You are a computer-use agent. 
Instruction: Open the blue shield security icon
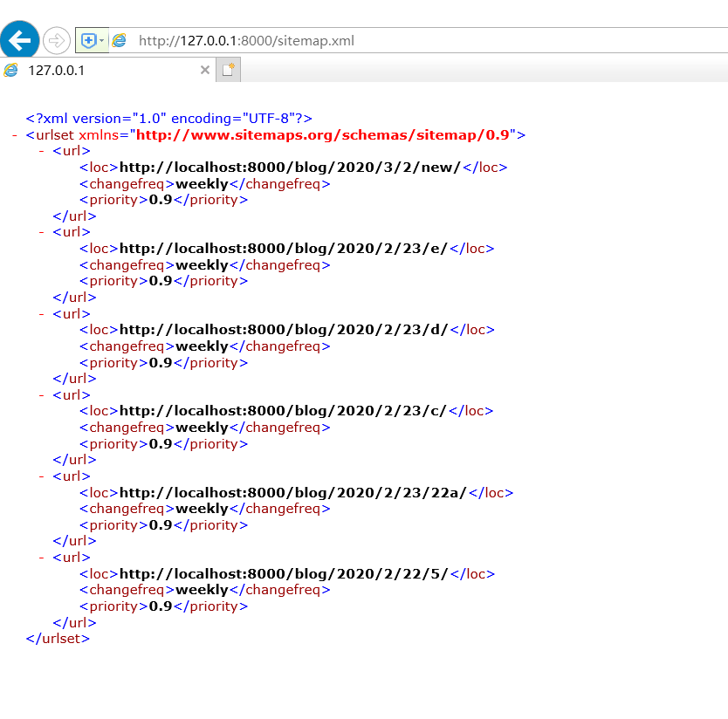(x=88, y=41)
